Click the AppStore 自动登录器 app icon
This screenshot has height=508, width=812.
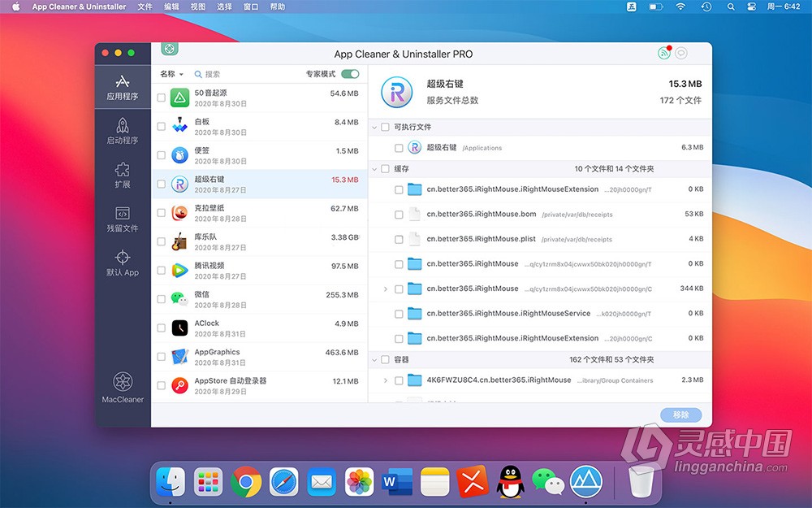point(179,385)
